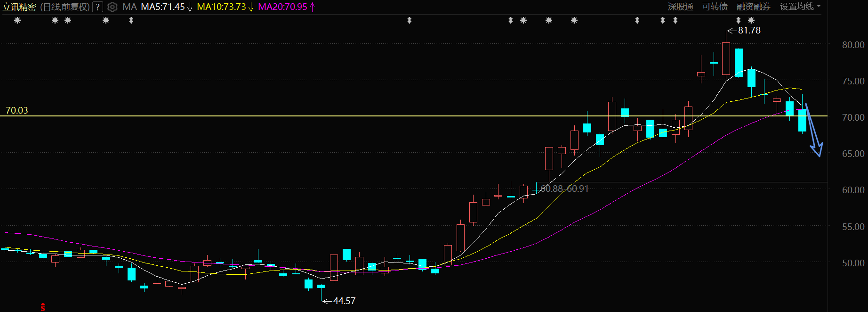Click the gray MA indicator label
The image size is (868, 312).
129,7
